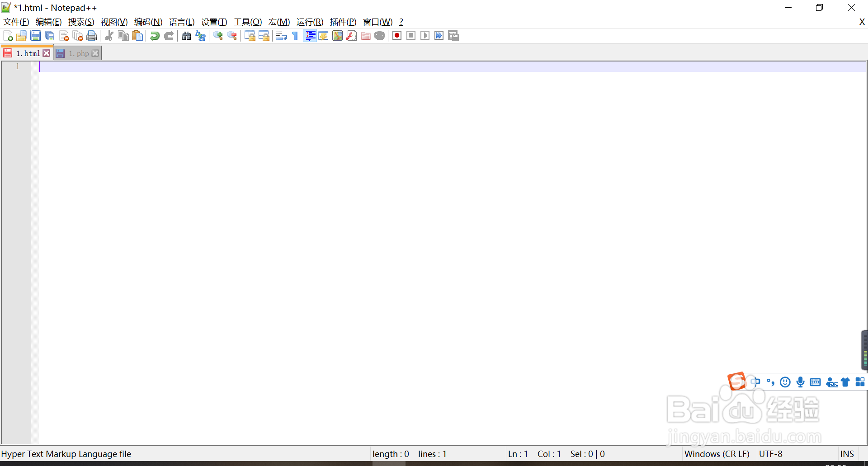The height and width of the screenshot is (466, 868).
Task: Click the Print toolbar icon
Action: (x=92, y=36)
